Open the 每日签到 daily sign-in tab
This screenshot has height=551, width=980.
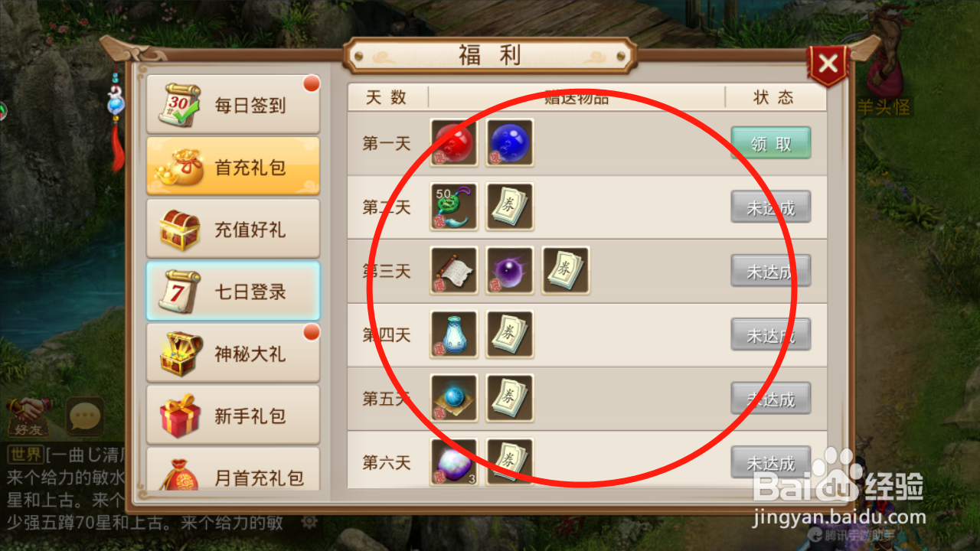(233, 105)
